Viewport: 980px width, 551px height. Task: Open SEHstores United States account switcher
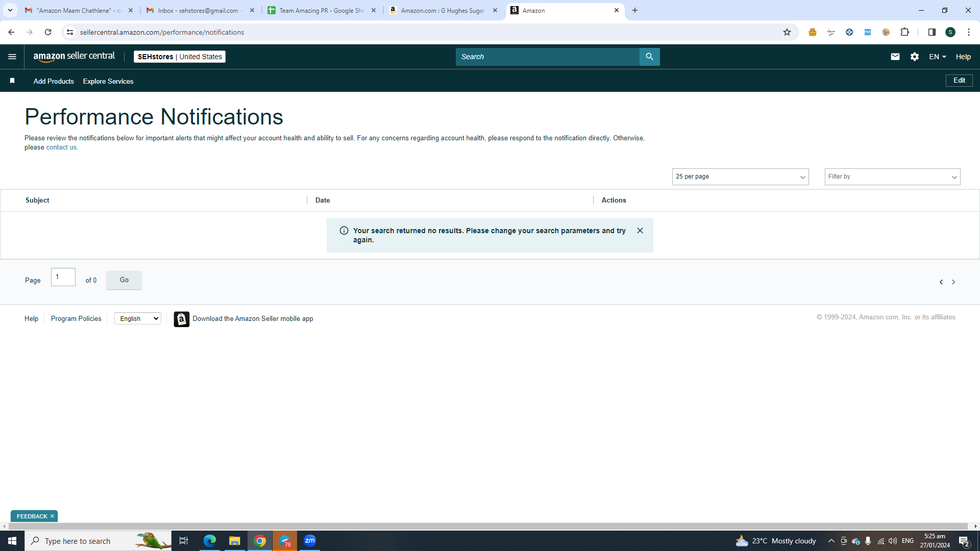(180, 57)
